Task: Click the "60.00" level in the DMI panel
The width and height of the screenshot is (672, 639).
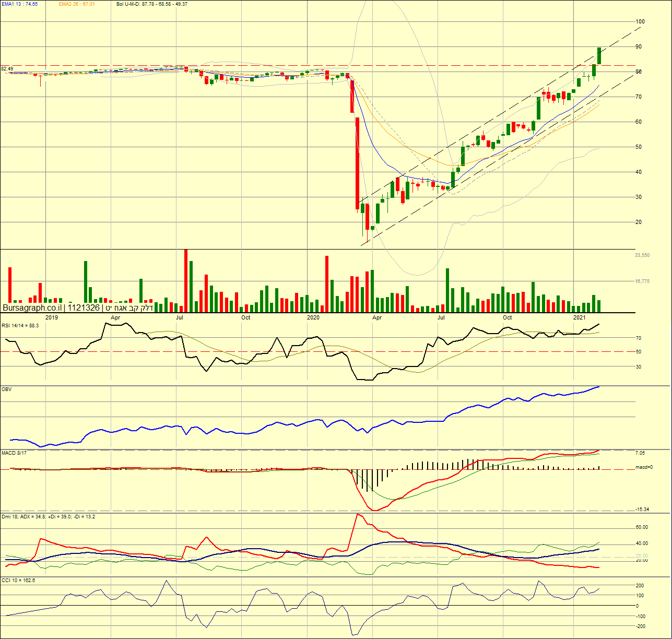Action: (642, 528)
